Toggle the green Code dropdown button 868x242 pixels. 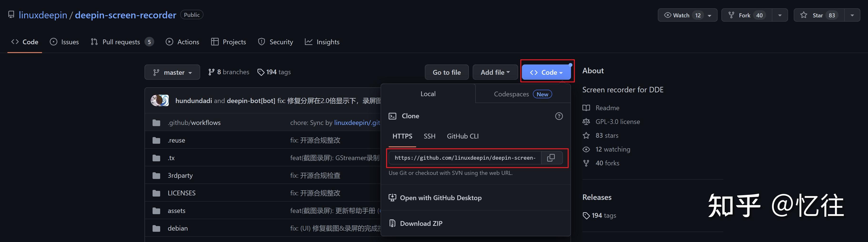click(546, 72)
